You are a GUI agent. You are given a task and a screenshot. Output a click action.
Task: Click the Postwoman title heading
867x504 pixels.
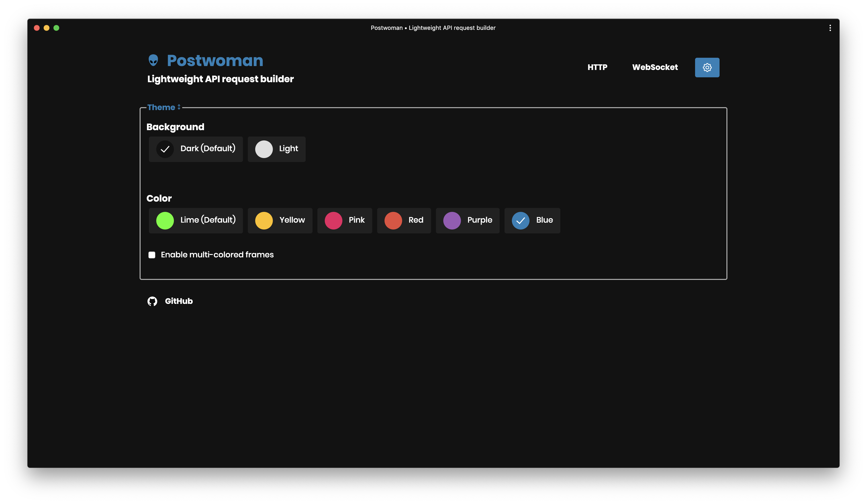point(215,60)
